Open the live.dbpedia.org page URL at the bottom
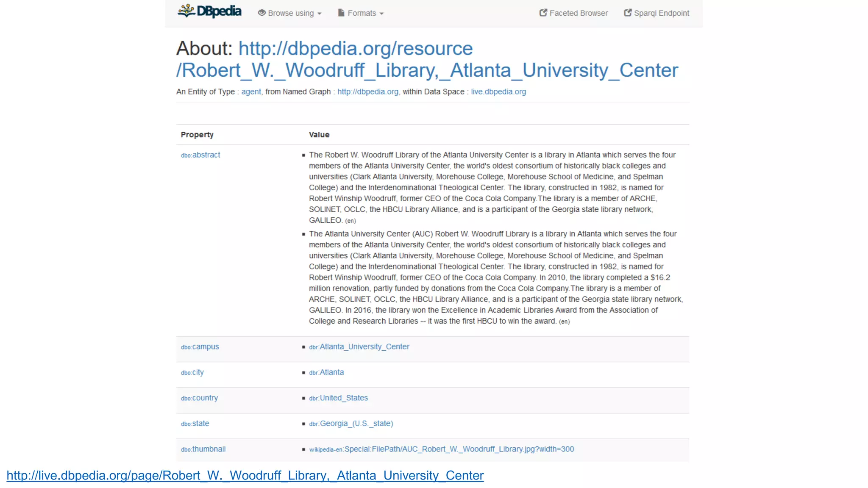 (x=245, y=476)
